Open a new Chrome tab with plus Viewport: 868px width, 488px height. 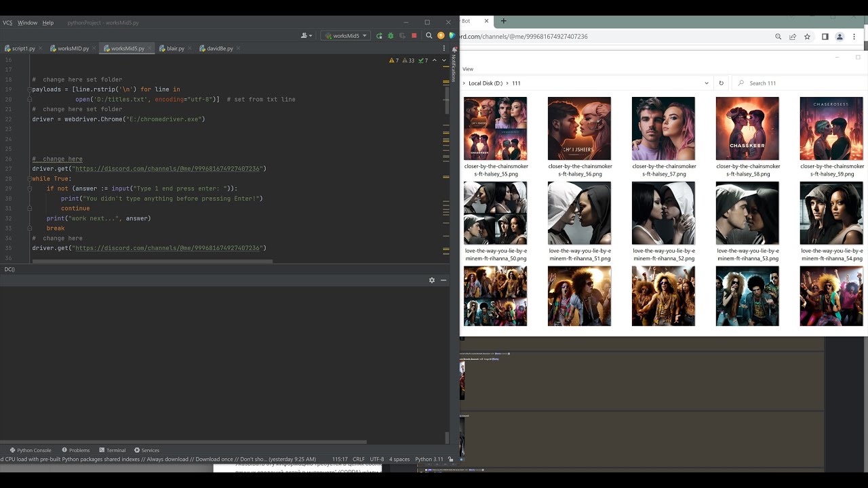(503, 21)
